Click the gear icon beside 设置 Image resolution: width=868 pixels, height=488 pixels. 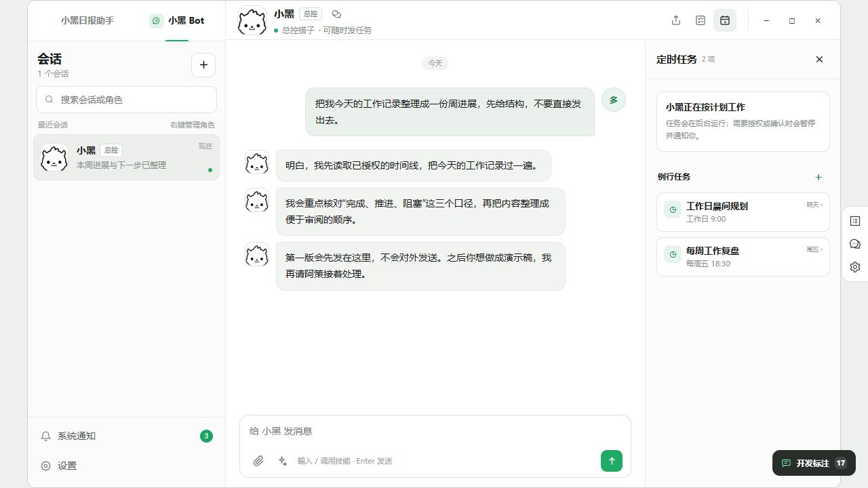point(46,466)
